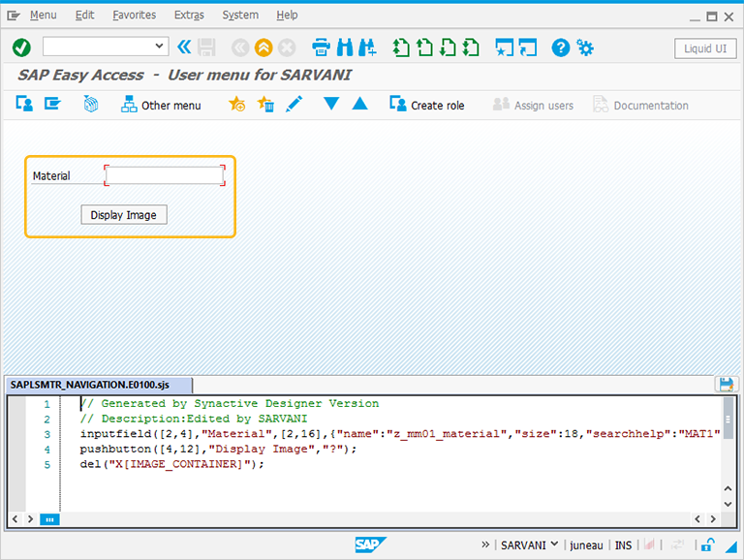Click line number 1 in editor gutter

46,404
